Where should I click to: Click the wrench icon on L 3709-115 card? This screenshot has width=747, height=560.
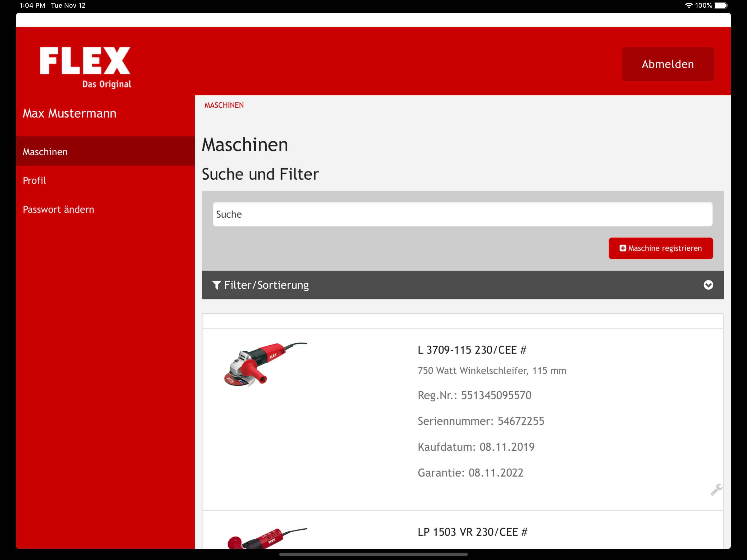(x=716, y=489)
